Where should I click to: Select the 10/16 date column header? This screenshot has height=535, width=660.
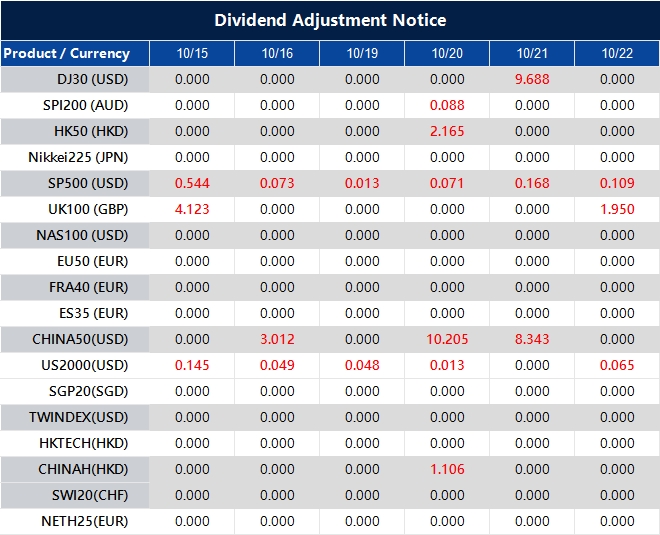277,53
